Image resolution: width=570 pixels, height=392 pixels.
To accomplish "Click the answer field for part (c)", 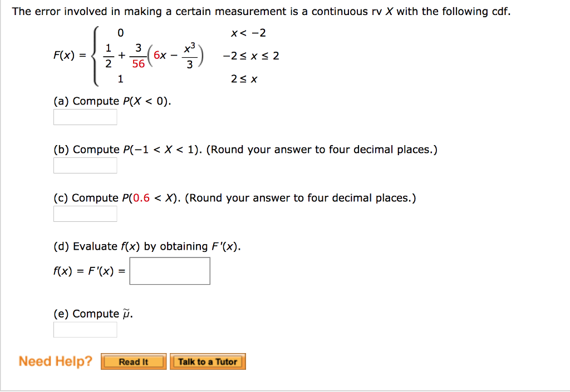I will tap(85, 214).
